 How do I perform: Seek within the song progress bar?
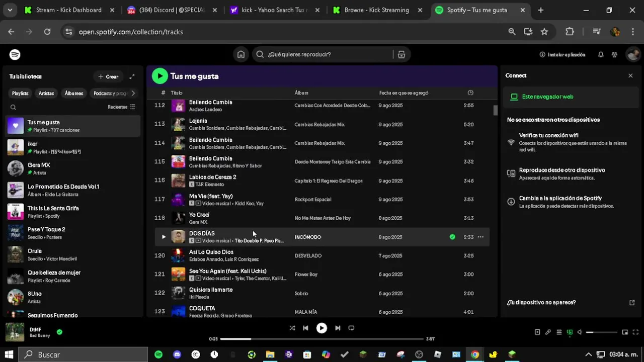tap(322, 339)
